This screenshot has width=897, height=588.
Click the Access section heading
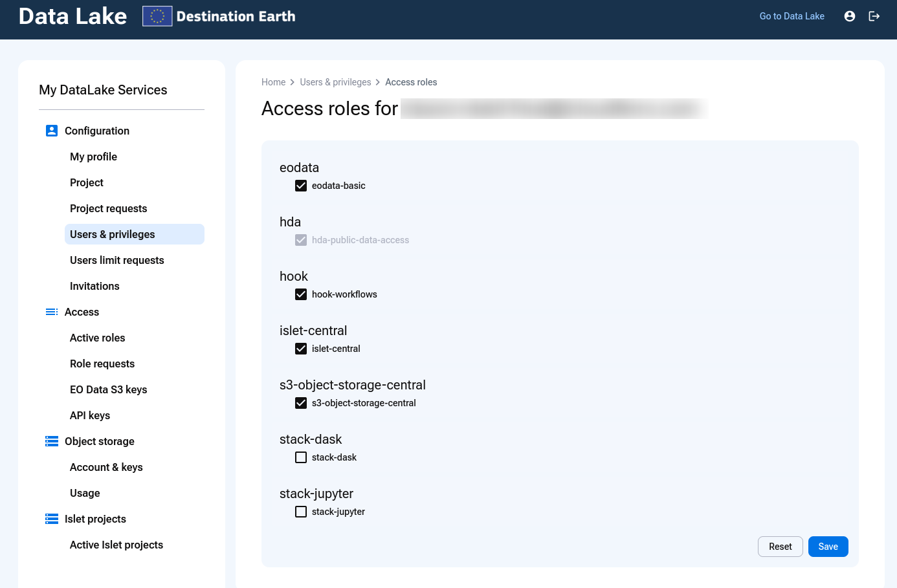[x=82, y=312]
